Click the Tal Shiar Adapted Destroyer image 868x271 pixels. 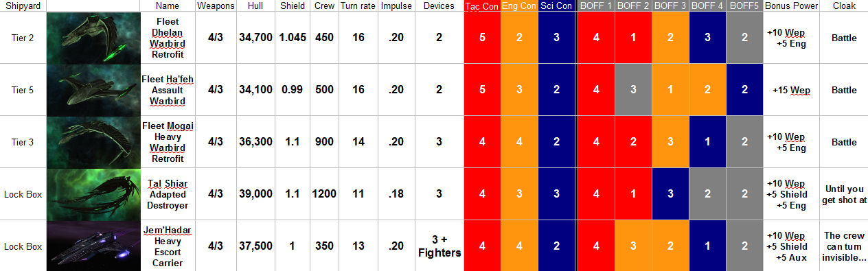point(93,194)
